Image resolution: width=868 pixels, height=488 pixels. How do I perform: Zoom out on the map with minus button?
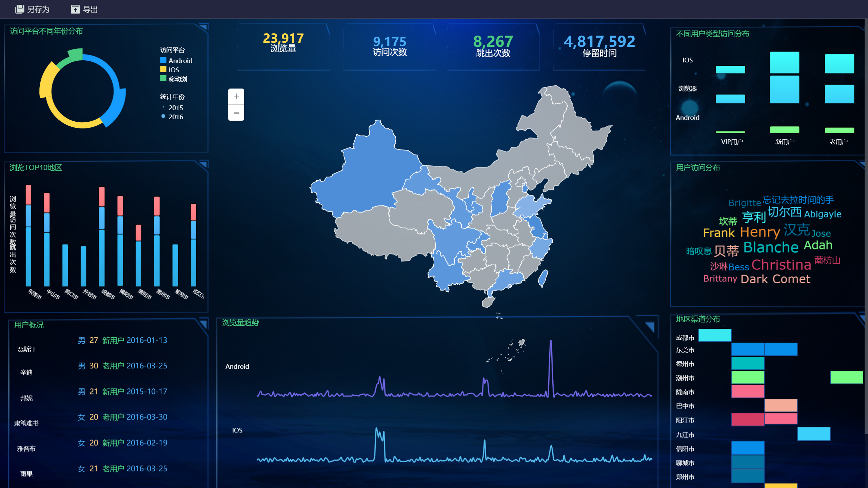tap(236, 113)
